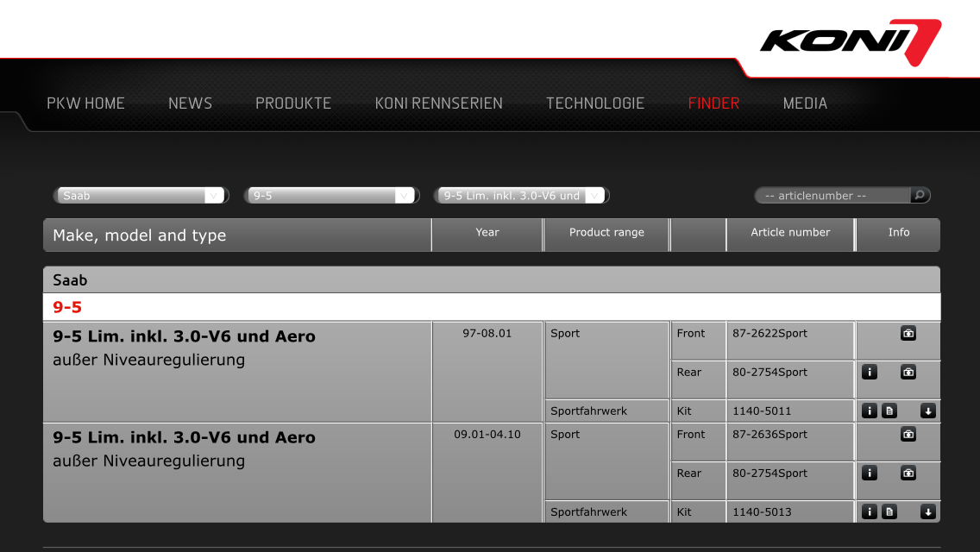The height and width of the screenshot is (552, 980).
Task: Select the FINDER navigation item
Action: [713, 103]
